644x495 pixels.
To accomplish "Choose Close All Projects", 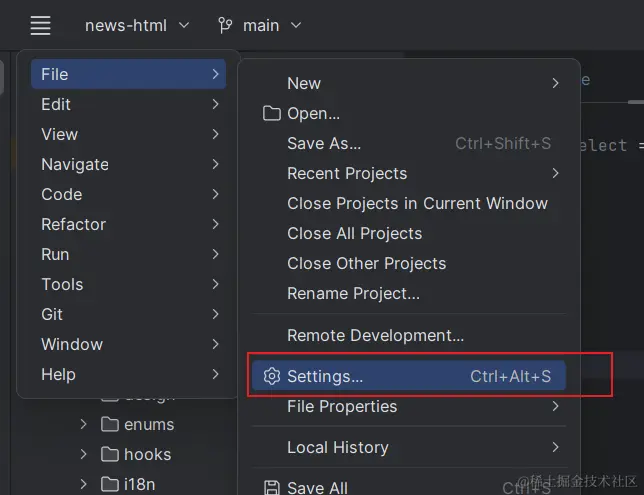I will [x=354, y=233].
